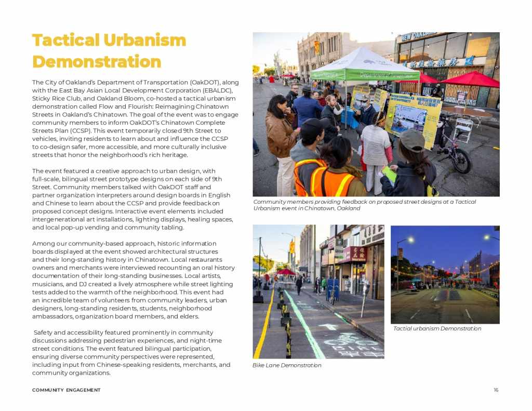
Task: Click the caption beginning "Community members providing feedback"
Action: tap(364, 205)
